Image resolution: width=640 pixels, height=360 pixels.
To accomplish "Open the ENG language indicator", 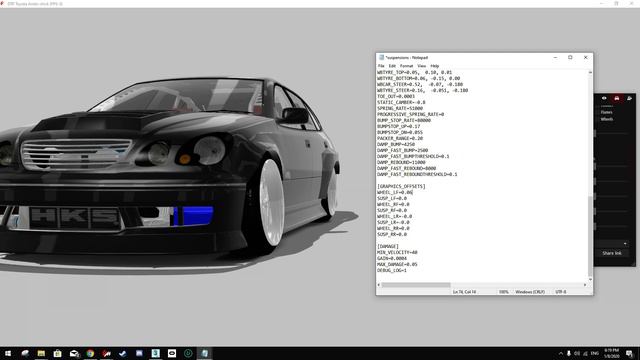I will click(x=594, y=353).
